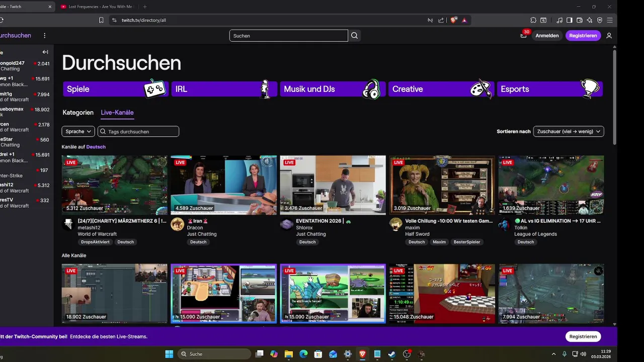The height and width of the screenshot is (362, 644).
Task: Open the Sprache filter dropdown
Action: tap(78, 131)
